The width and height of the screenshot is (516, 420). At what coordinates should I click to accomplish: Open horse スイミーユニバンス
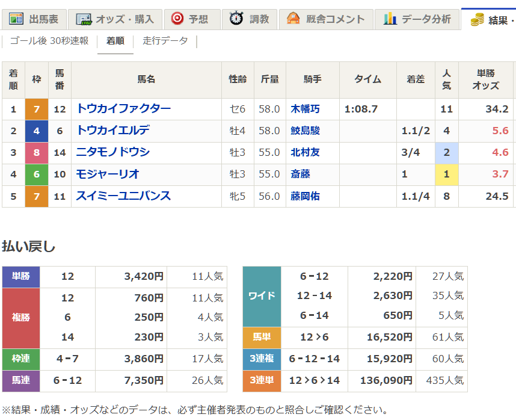click(x=123, y=196)
